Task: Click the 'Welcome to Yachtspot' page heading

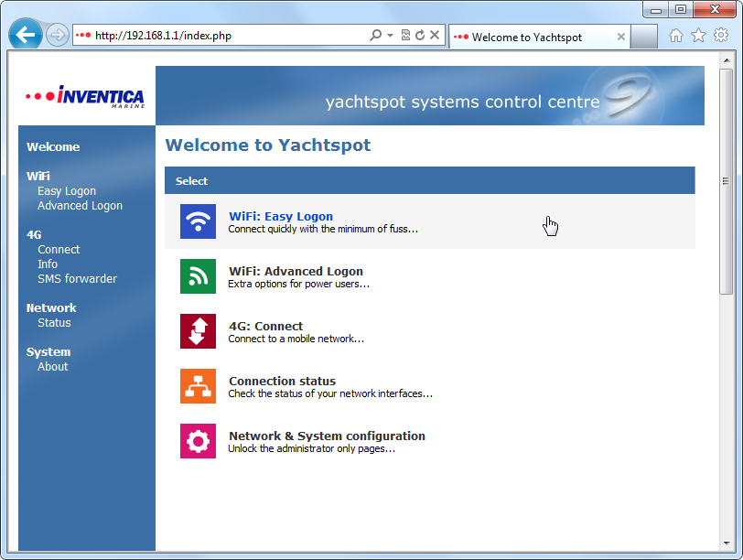Action: click(268, 145)
